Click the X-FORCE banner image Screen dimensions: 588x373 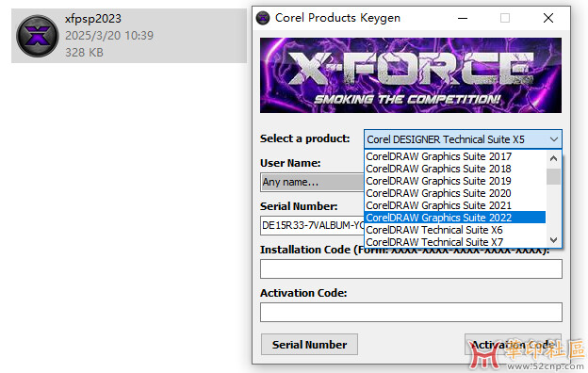[411, 75]
